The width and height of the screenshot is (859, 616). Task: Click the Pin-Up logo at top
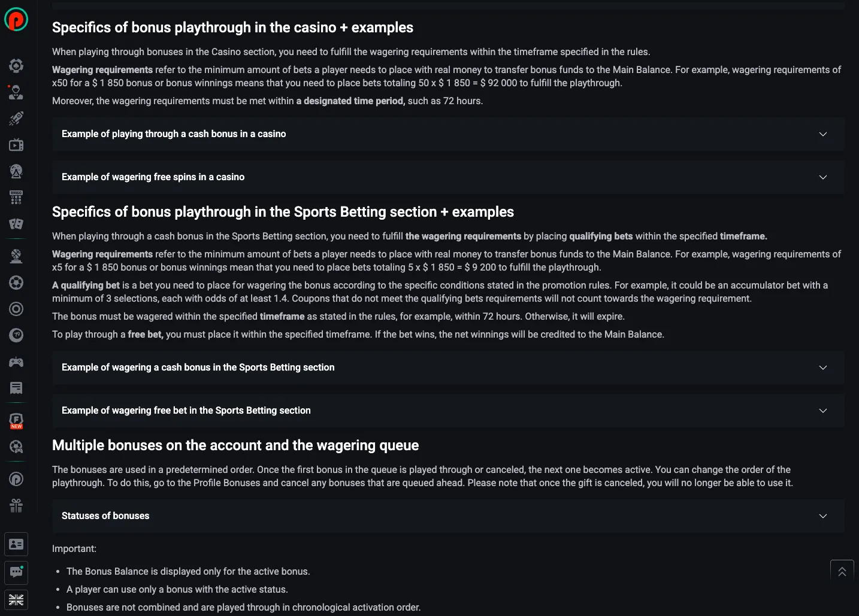16,19
